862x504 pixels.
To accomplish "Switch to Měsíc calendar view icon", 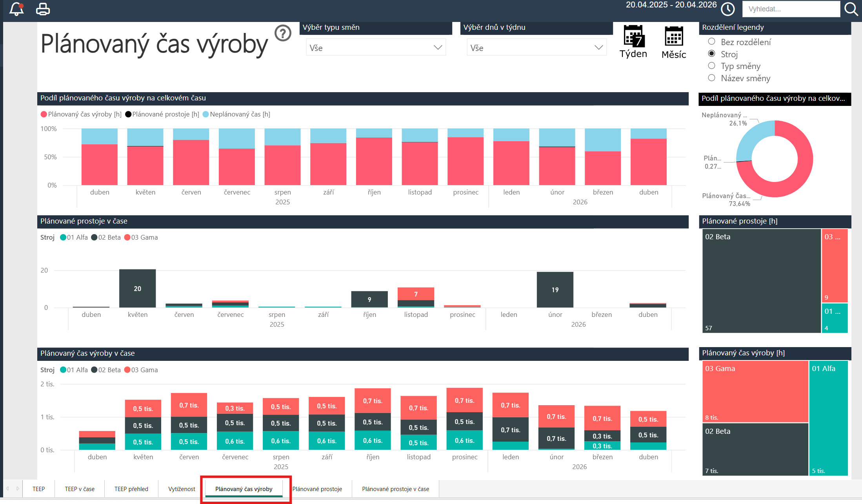I will [674, 42].
